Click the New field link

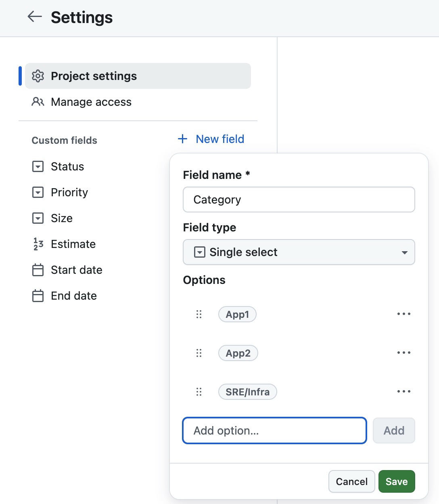[x=211, y=139]
